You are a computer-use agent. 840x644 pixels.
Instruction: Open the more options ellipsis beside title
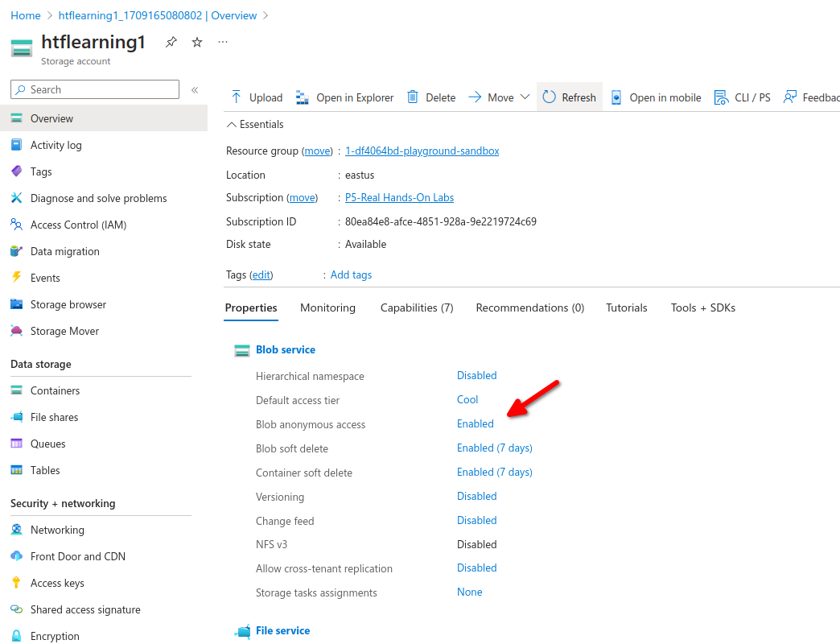[x=223, y=42]
